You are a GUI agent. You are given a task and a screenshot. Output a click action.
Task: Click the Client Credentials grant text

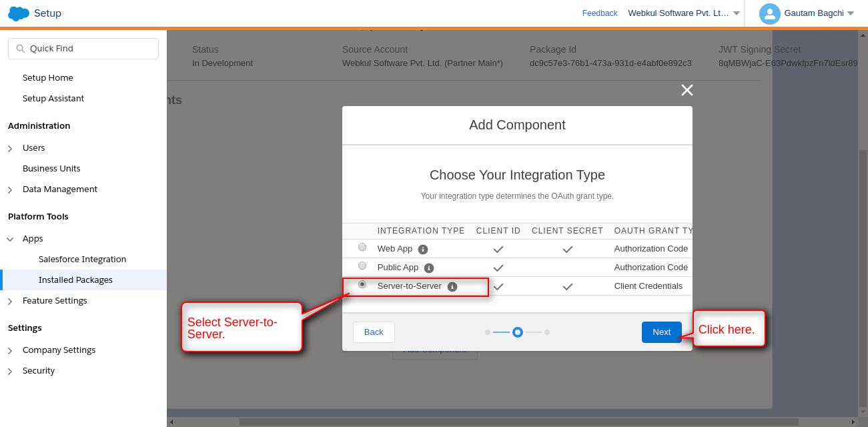click(648, 286)
